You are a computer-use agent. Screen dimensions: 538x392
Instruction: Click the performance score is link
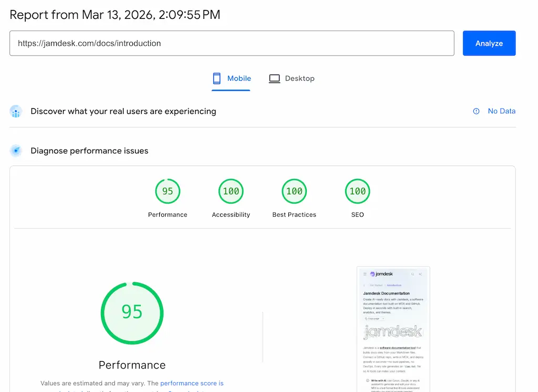click(192, 383)
